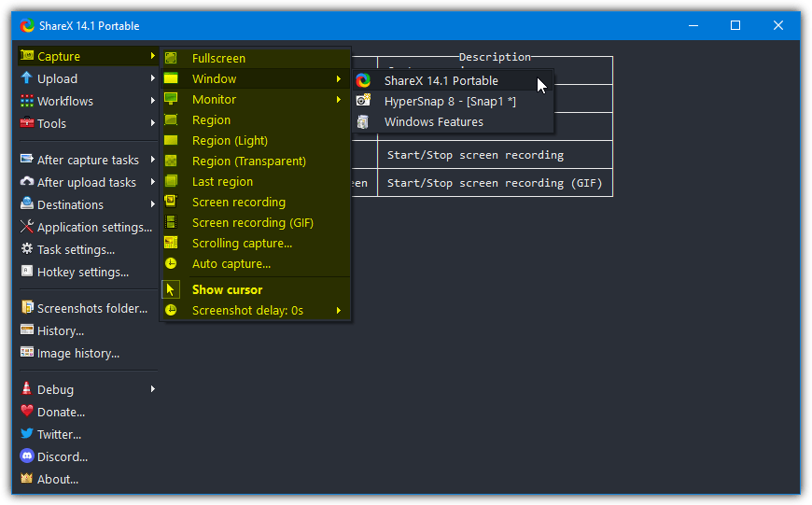Expand the After capture tasks arrow
The height and width of the screenshot is (505, 812).
coord(153,159)
